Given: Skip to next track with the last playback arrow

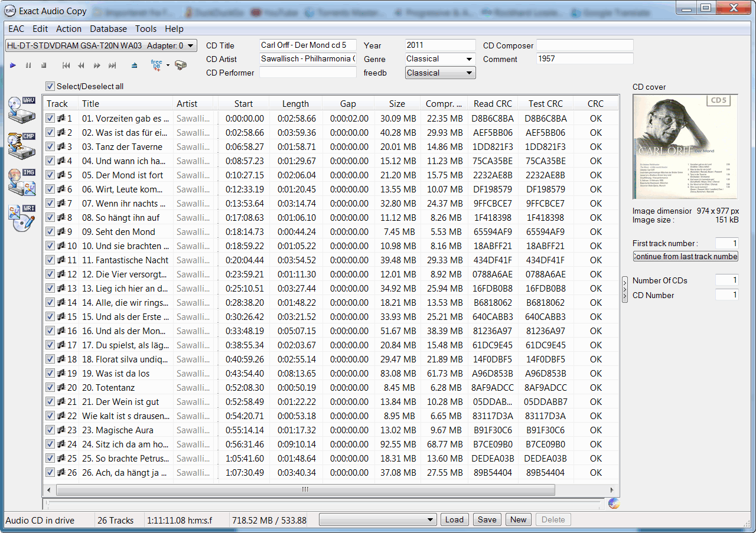Looking at the screenshot, I should point(112,66).
